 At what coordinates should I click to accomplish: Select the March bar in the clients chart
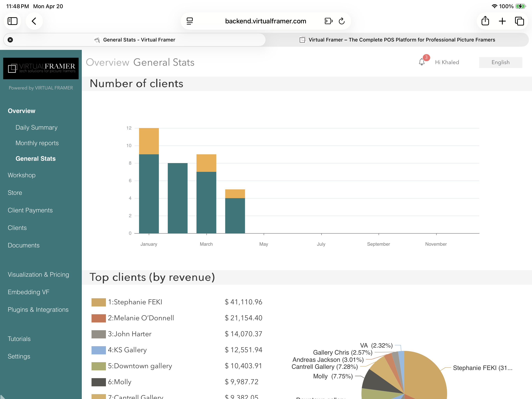point(206,194)
